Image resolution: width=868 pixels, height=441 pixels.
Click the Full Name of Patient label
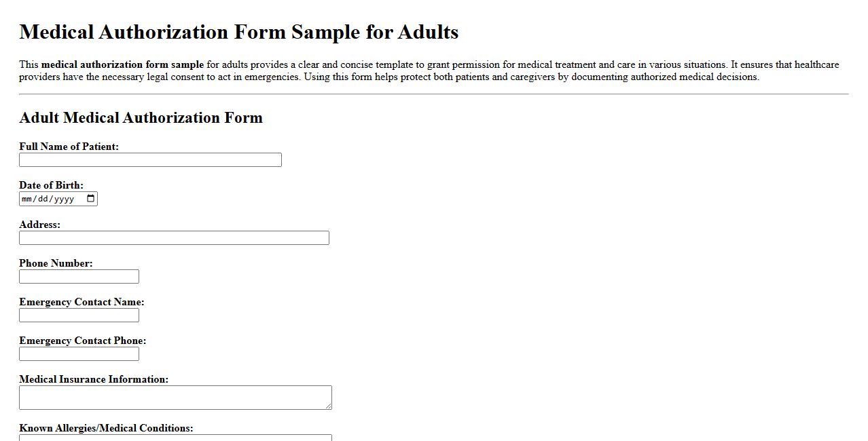68,146
